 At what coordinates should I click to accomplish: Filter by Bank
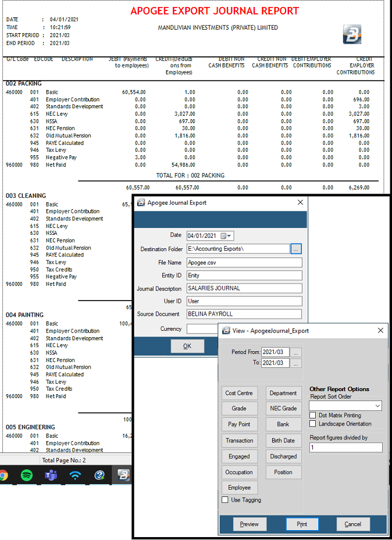[x=283, y=424]
